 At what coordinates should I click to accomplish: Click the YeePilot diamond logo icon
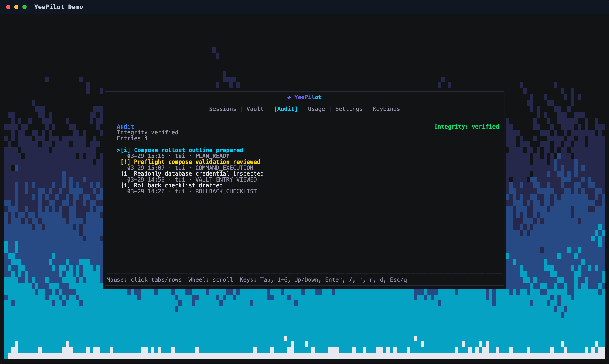289,97
